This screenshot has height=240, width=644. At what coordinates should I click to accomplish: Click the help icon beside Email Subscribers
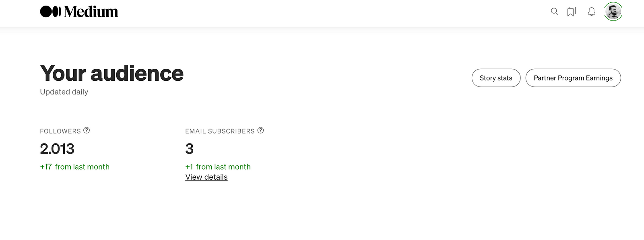pos(260,131)
